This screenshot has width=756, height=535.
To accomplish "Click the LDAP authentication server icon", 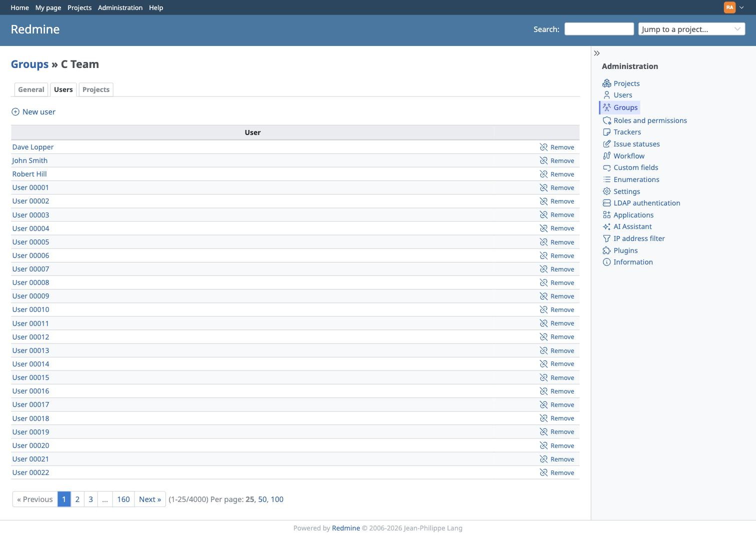I will (606, 203).
